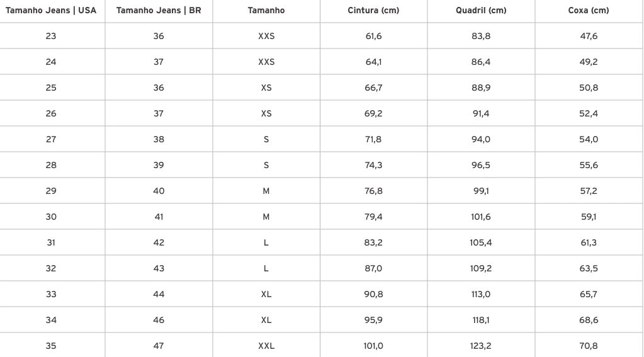Click thigh value 63,5 cell
This screenshot has width=644, height=357.
click(x=589, y=269)
